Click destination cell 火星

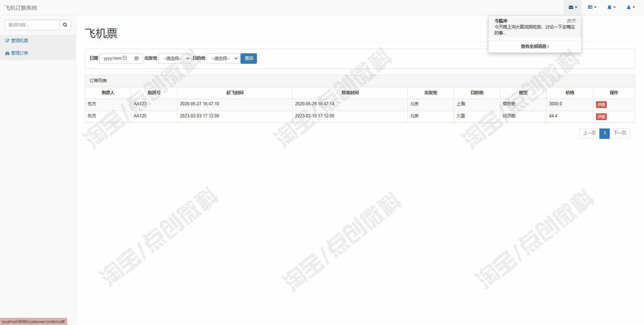tap(477, 116)
